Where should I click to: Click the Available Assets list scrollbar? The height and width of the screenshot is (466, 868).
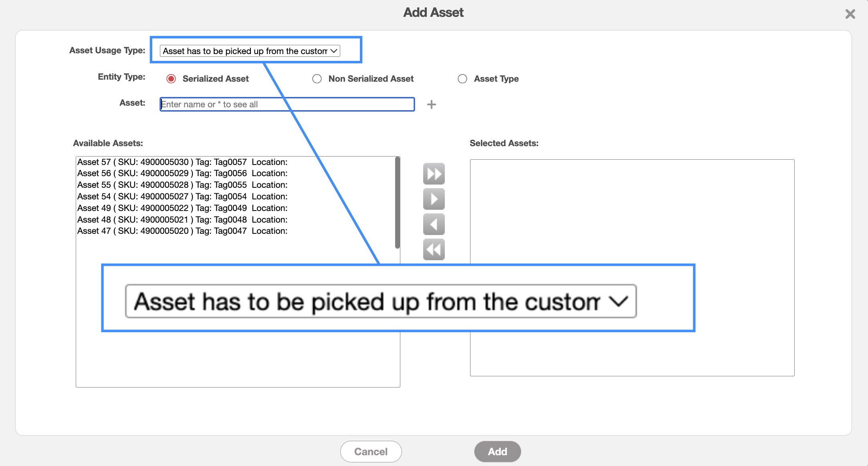[x=397, y=203]
